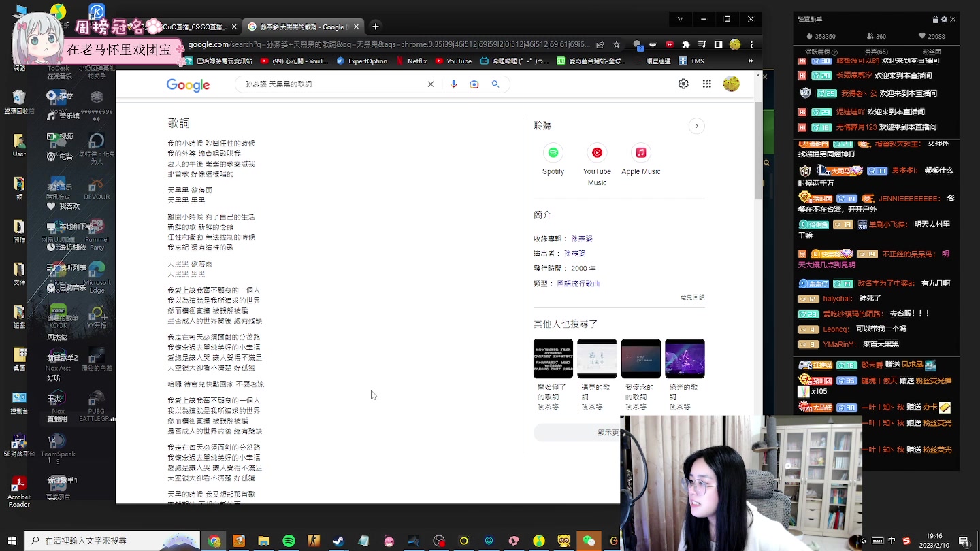Open Google account avatar on results page
980x551 pixels.
click(731, 84)
